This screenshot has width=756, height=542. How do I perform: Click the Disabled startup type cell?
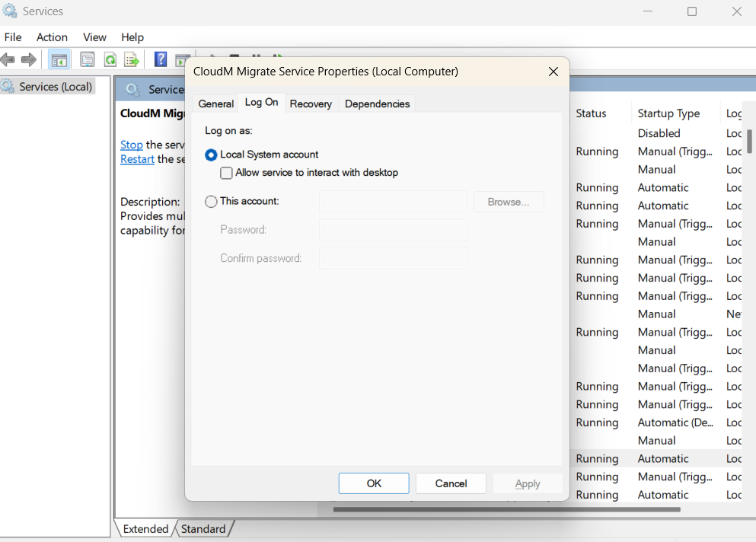tap(659, 133)
